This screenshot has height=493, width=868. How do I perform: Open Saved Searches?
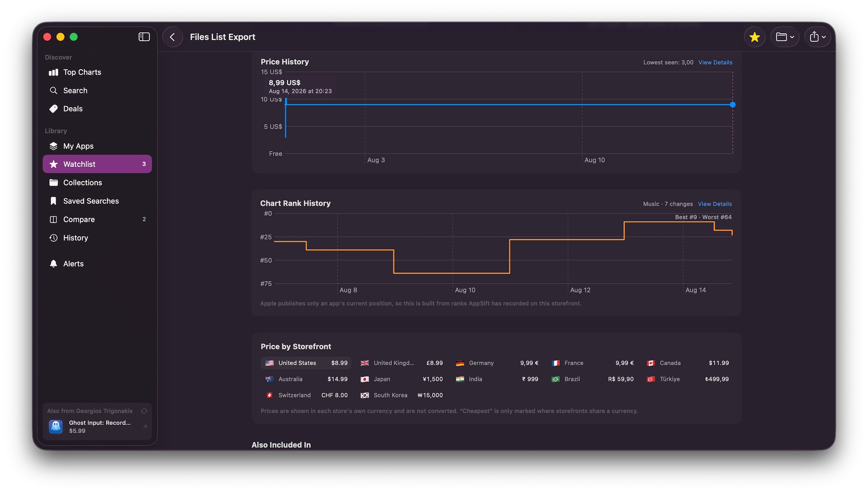coord(97,201)
